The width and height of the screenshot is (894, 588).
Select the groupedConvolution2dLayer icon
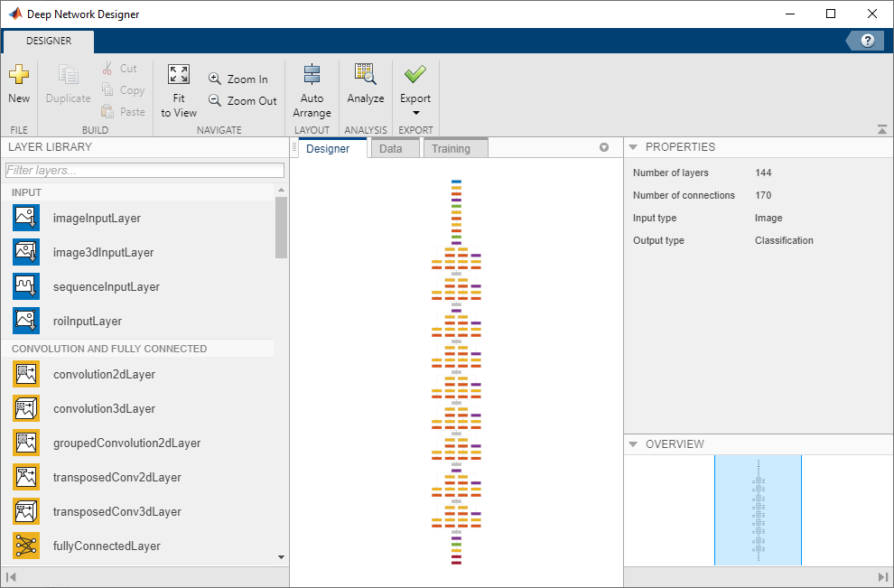(x=26, y=443)
